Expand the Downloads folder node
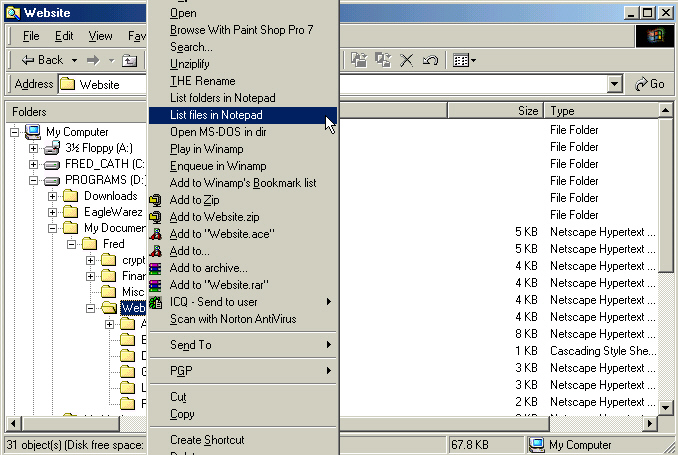This screenshot has width=678, height=455. point(52,196)
